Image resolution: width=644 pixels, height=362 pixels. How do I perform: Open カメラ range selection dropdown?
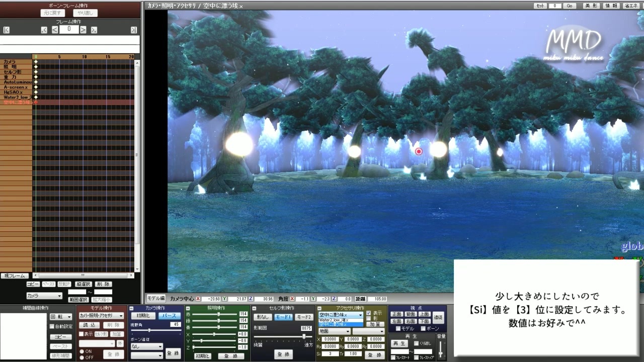pyautogui.click(x=44, y=296)
